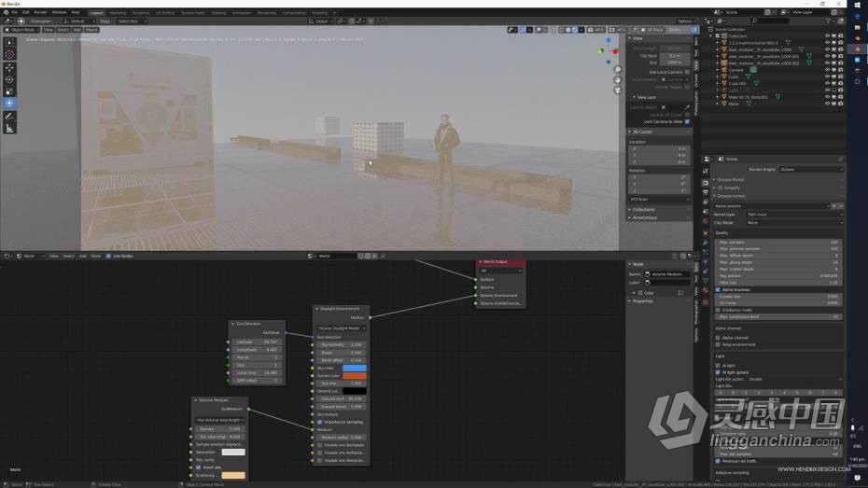This screenshot has height=488, width=868.
Task: Hide the Cube object via eye icon
Action: coord(827,77)
